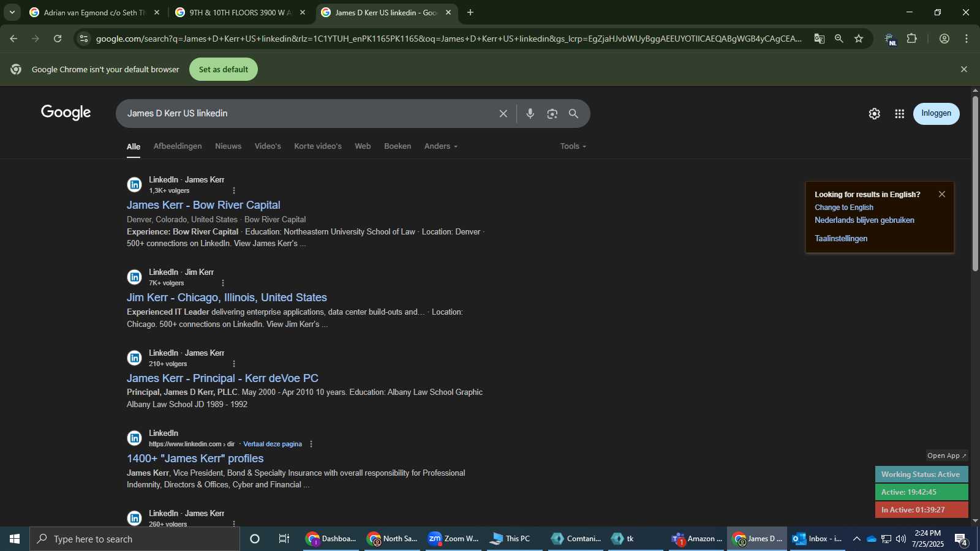The image size is (980, 551).
Task: Open the Inbox Outlook taskbar item
Action: pyautogui.click(x=817, y=539)
